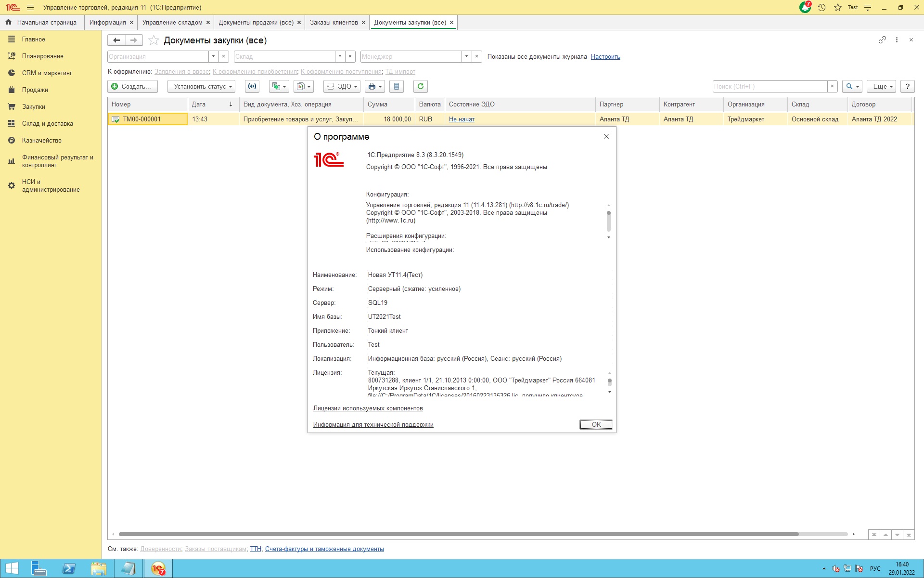The height and width of the screenshot is (578, 924).
Task: Click the horizontal scrollbar of document list
Action: [459, 534]
